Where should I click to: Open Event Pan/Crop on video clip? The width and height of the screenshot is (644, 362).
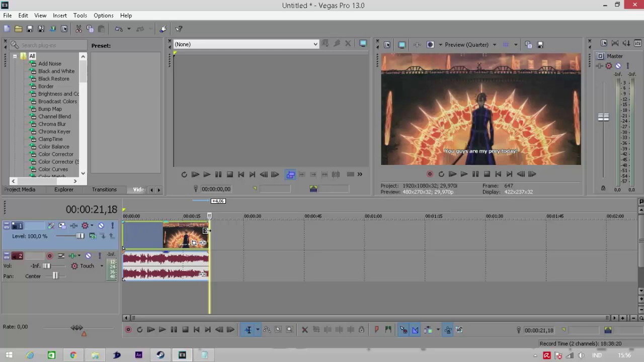point(194,243)
